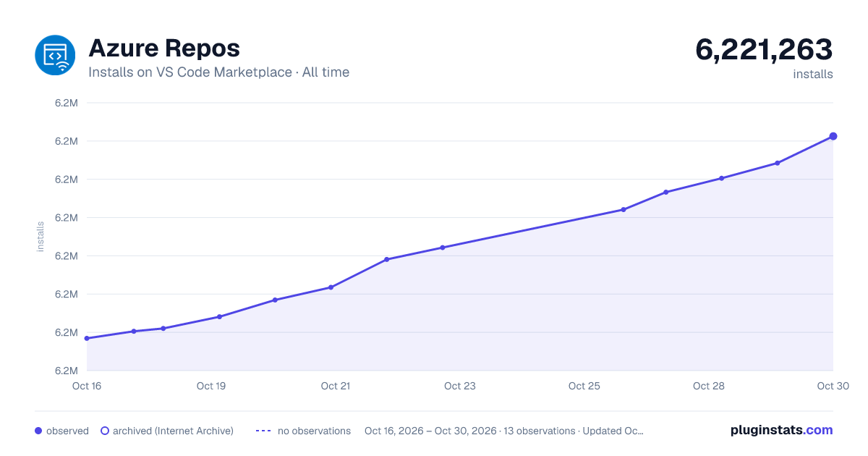Click the Oct 21 x-axis label
This screenshot has height=456, width=868.
click(x=336, y=386)
